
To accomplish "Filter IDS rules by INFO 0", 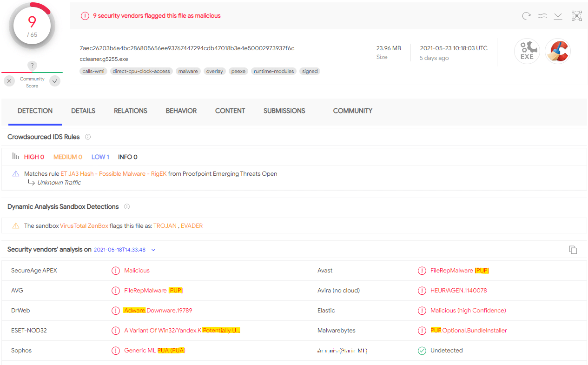I will tap(128, 157).
